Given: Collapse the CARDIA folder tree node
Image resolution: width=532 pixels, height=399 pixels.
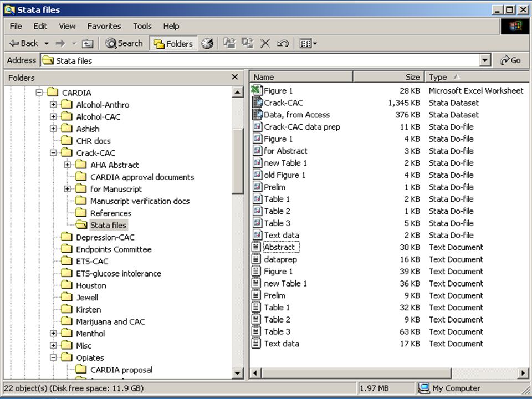Looking at the screenshot, I should point(39,93).
